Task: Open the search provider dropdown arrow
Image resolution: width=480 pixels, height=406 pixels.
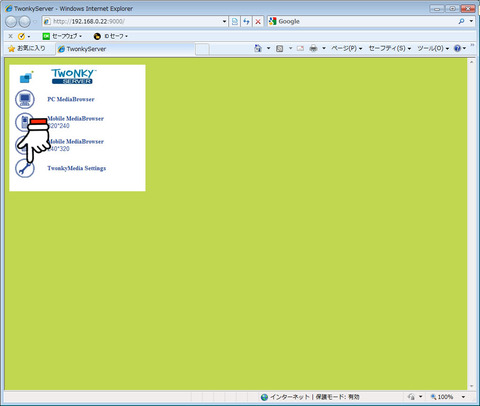Action: coord(471,21)
